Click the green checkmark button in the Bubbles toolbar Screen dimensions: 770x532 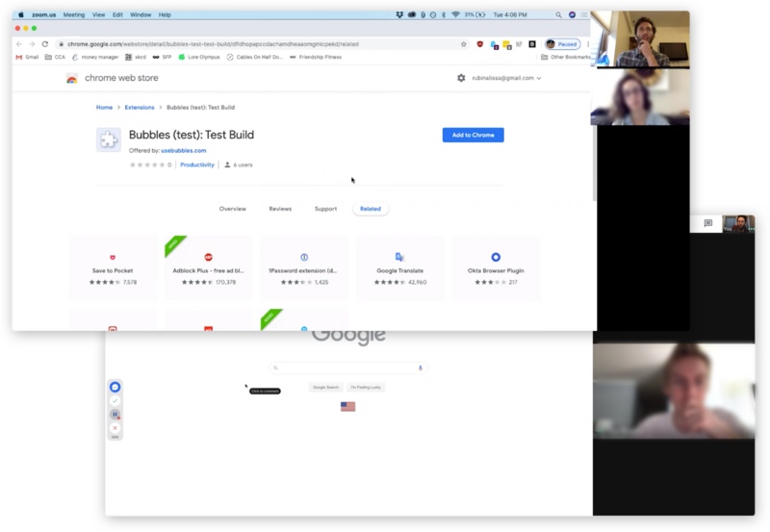(x=115, y=401)
